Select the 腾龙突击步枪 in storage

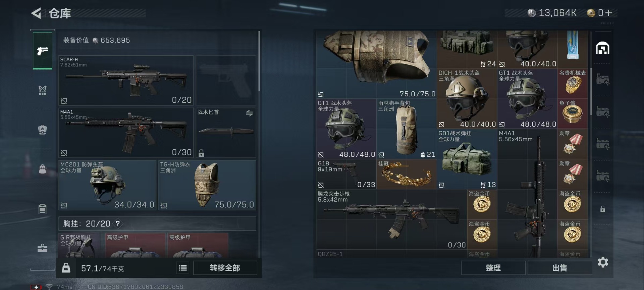[x=391, y=220]
